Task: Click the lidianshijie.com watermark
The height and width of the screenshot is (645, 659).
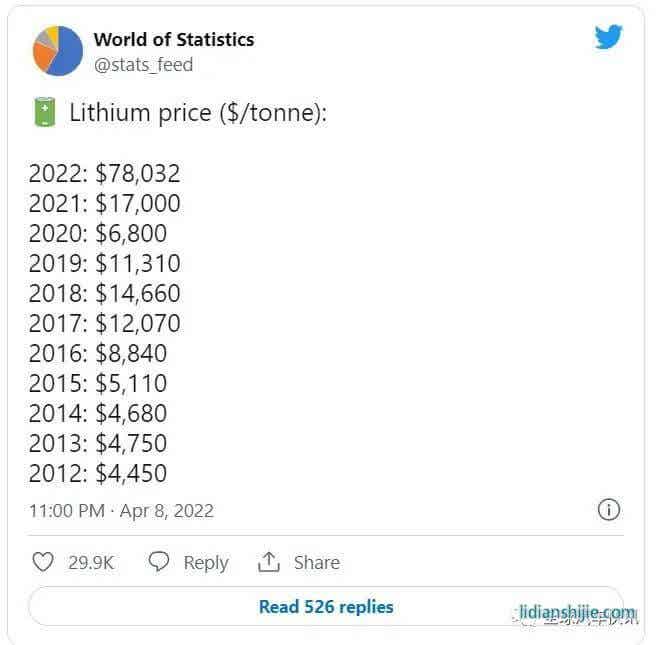Action: pyautogui.click(x=577, y=613)
